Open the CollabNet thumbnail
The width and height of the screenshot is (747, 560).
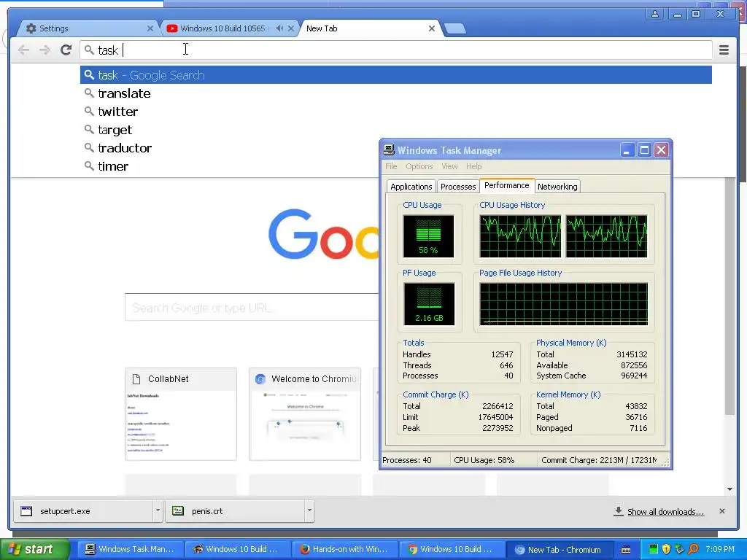coord(181,414)
